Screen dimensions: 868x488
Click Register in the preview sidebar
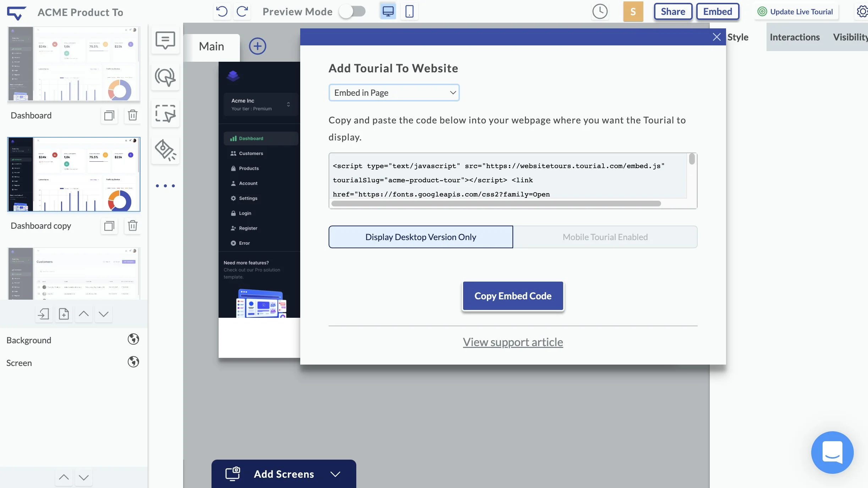tap(248, 228)
